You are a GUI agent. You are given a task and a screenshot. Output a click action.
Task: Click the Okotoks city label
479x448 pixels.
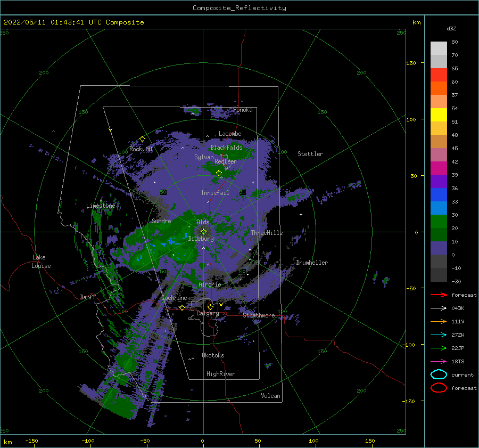pos(213,355)
